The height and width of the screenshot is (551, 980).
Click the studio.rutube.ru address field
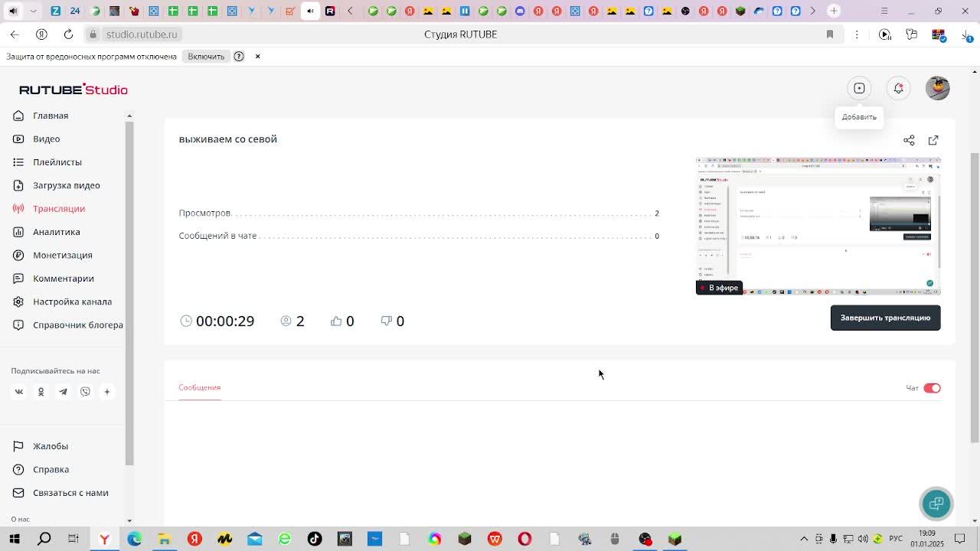(142, 34)
